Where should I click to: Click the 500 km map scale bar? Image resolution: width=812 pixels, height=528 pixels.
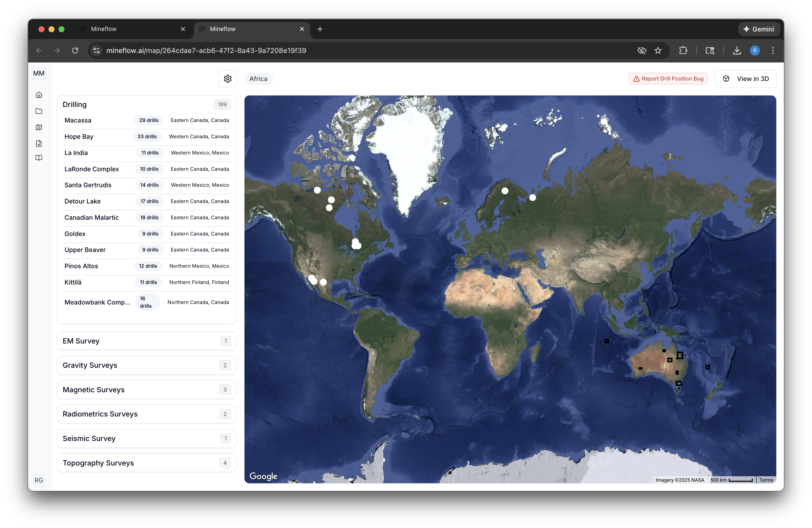click(731, 480)
